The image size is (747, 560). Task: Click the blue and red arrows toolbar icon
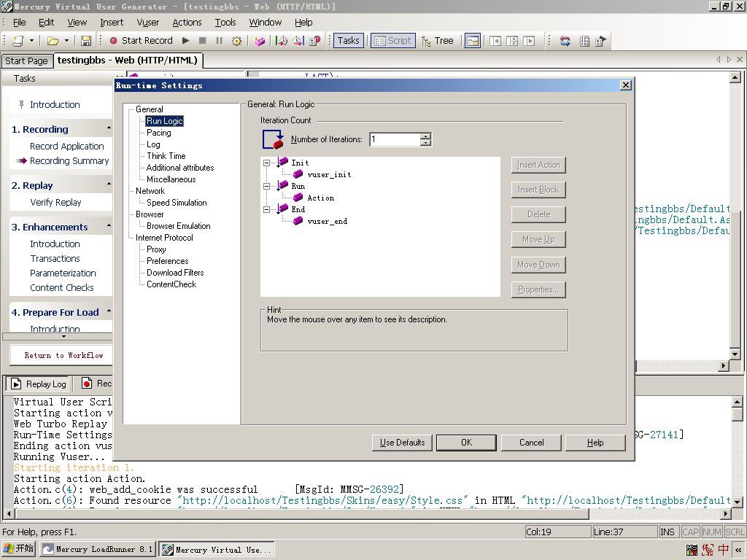[565, 41]
